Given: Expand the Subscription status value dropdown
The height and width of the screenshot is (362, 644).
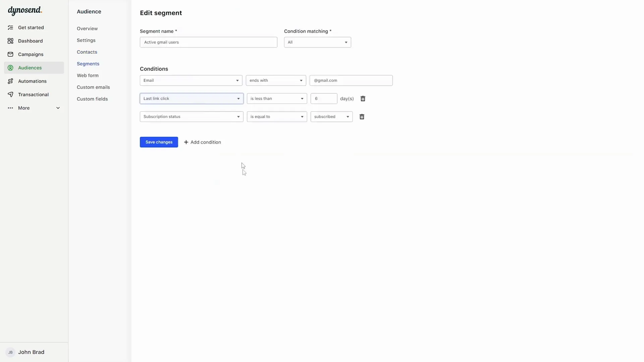Looking at the screenshot, I should click(347, 116).
